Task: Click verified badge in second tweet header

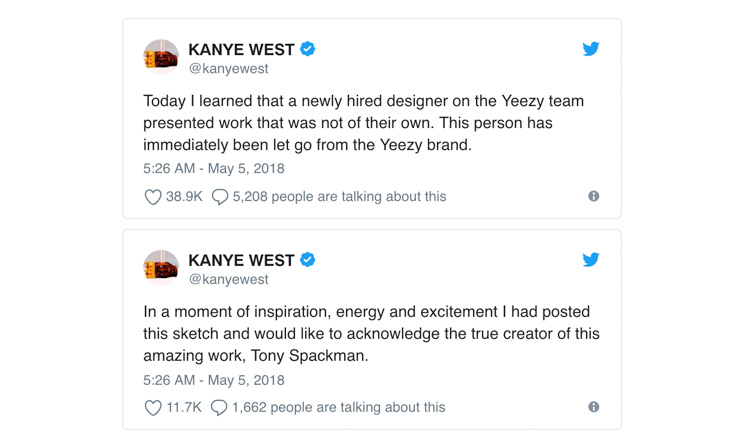Action: (x=308, y=260)
